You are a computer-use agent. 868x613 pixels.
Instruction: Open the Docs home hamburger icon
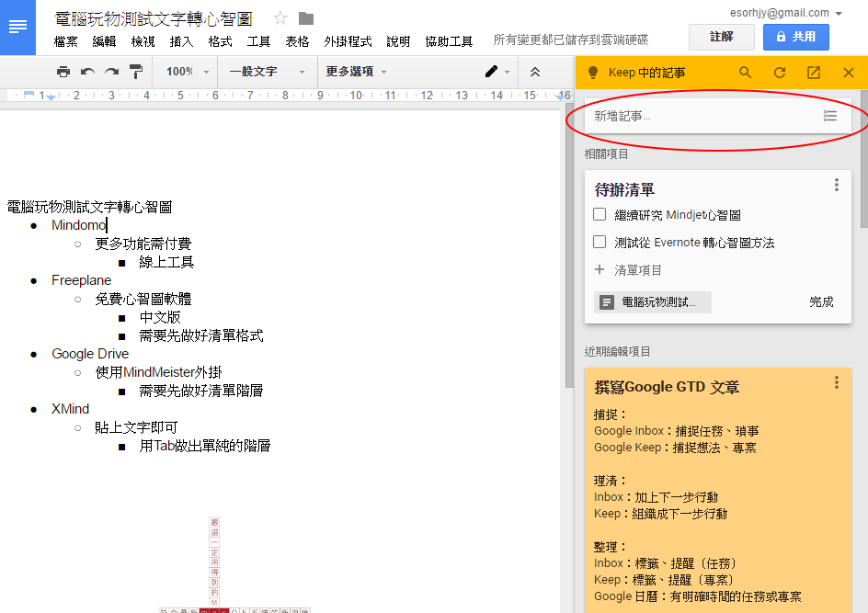click(x=17, y=26)
